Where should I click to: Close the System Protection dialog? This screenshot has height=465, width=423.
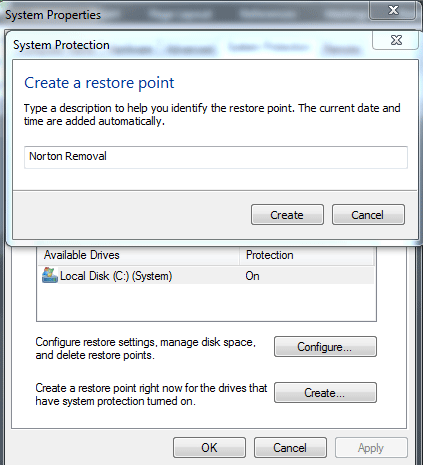pyautogui.click(x=396, y=40)
